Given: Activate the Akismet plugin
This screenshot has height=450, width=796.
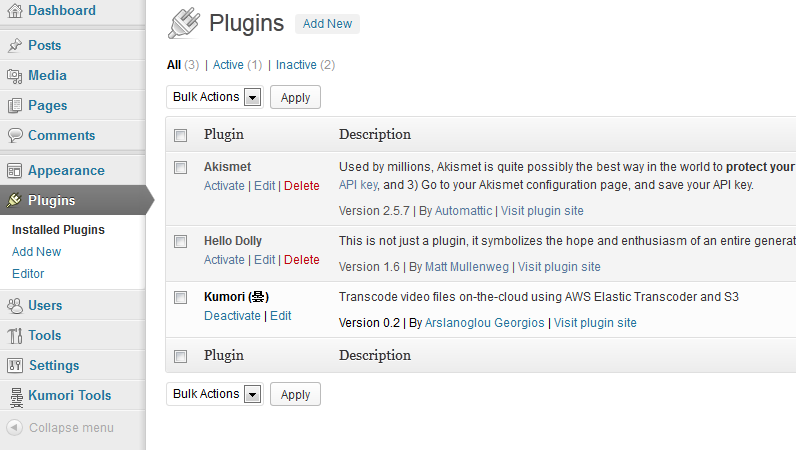Looking at the screenshot, I should pyautogui.click(x=224, y=186).
